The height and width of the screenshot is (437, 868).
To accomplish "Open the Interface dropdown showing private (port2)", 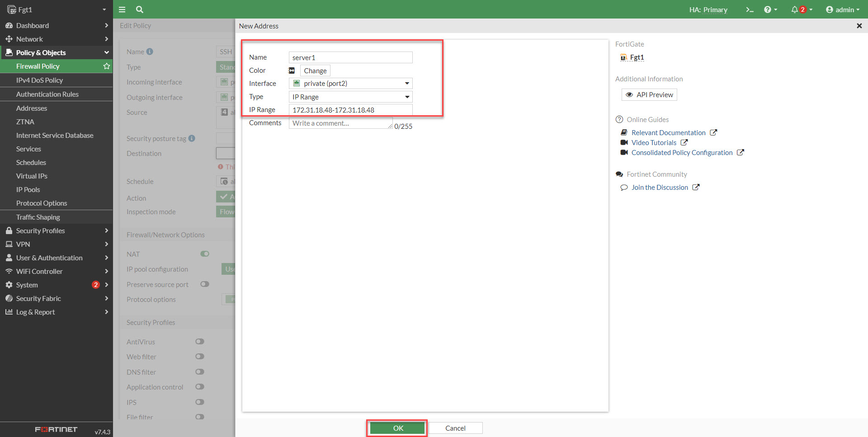I will [x=350, y=83].
